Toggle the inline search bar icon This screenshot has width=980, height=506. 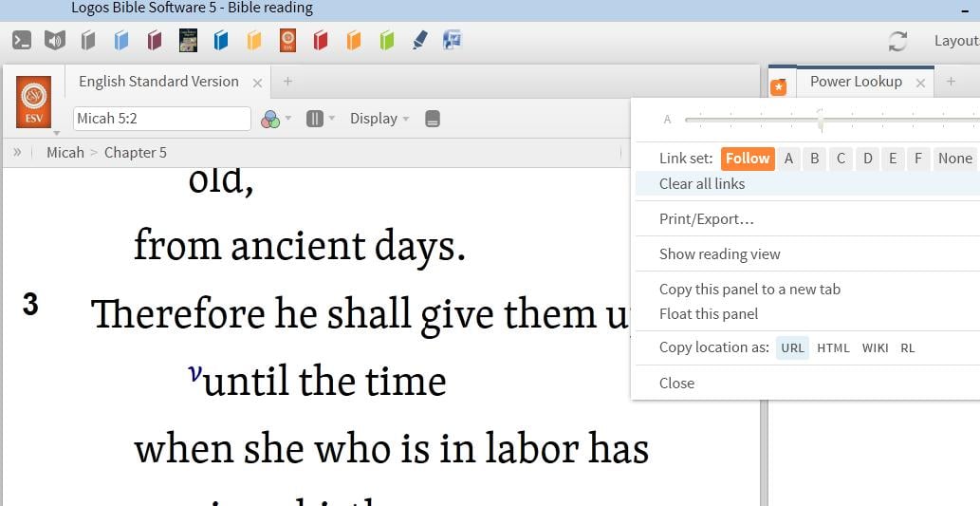[433, 119]
